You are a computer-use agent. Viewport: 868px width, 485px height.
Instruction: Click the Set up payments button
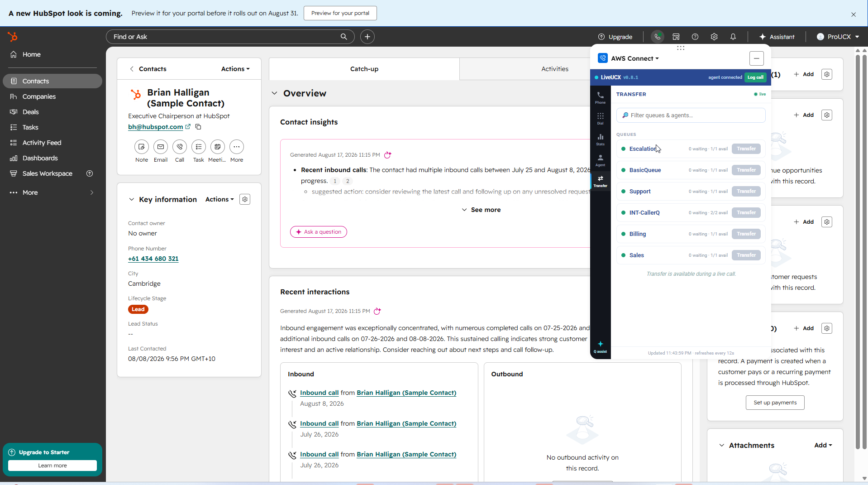pos(775,403)
